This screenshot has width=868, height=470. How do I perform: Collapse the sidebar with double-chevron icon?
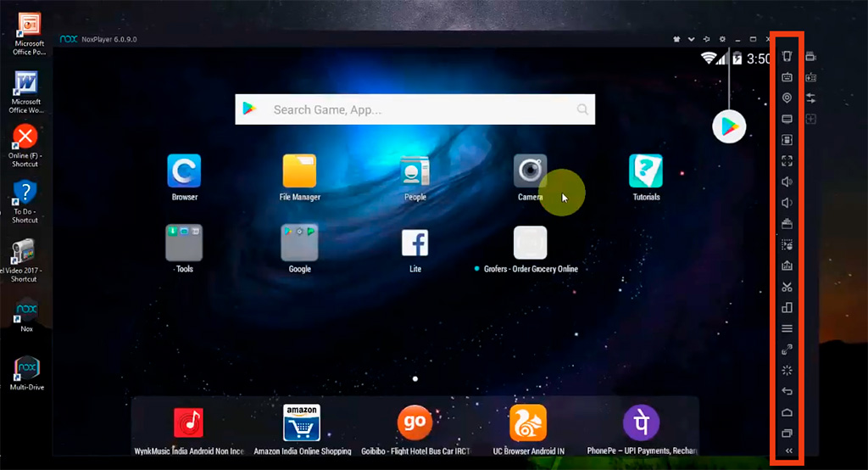789,450
